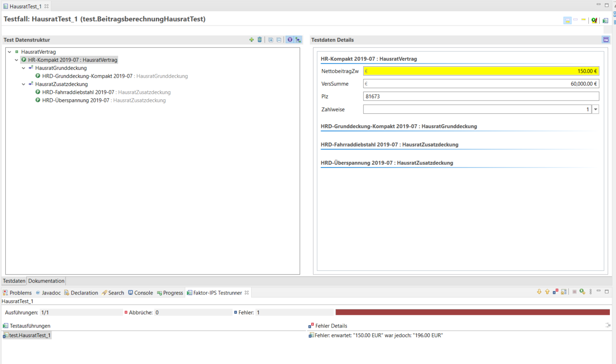The image size is (616, 364).
Task: Toggle the purple V filter button
Action: tap(290, 40)
